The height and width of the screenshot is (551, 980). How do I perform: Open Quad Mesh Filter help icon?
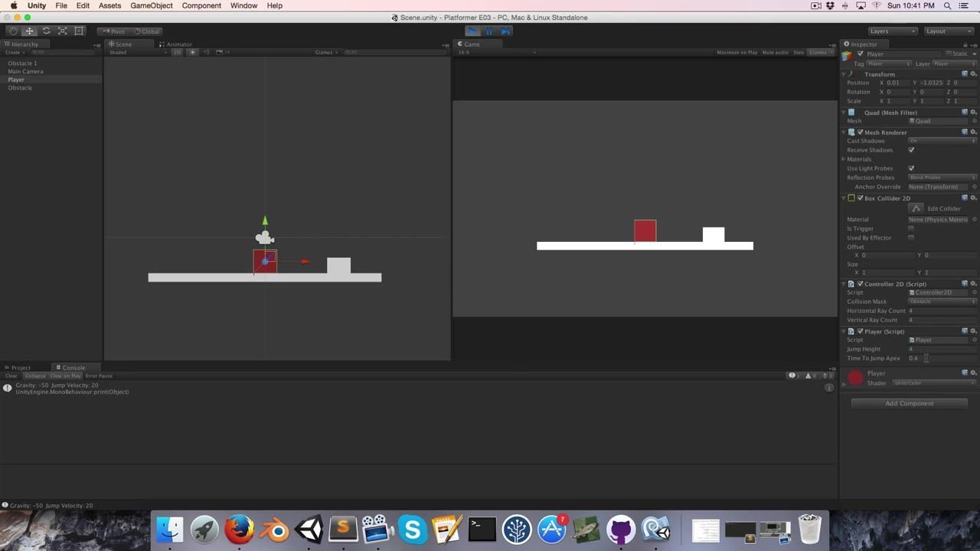[965, 112]
